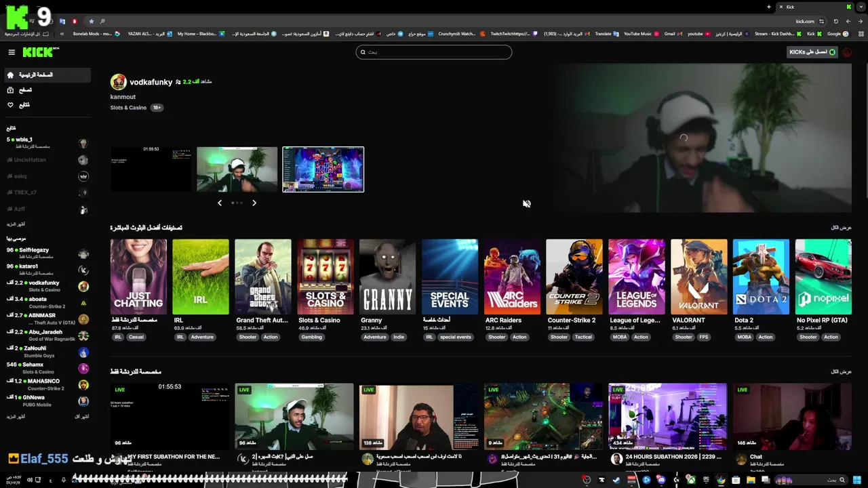Screen dimensions: 868x488
Task: Click the Gambling tag under Slots & Casino
Action: [x=312, y=337]
